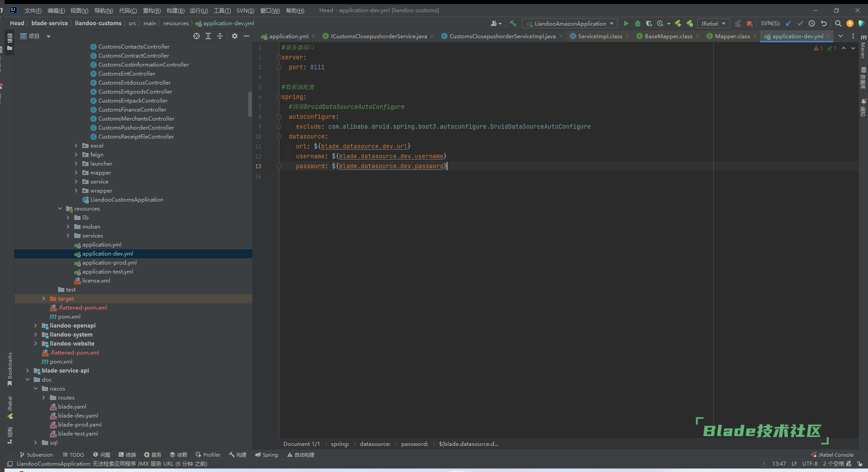Image resolution: width=868 pixels, height=472 pixels.
Task: Open LiandooAmazonApplication run configuration dropdown
Action: [569, 23]
